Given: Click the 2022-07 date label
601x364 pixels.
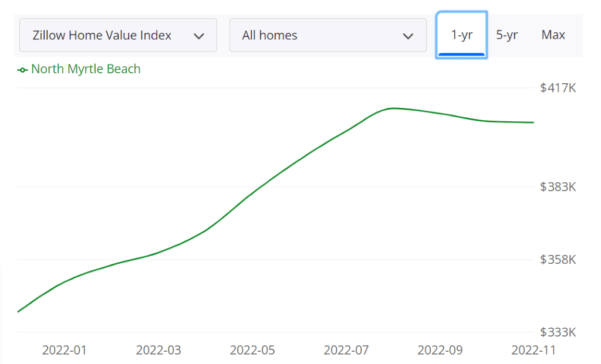Looking at the screenshot, I should pos(346,350).
